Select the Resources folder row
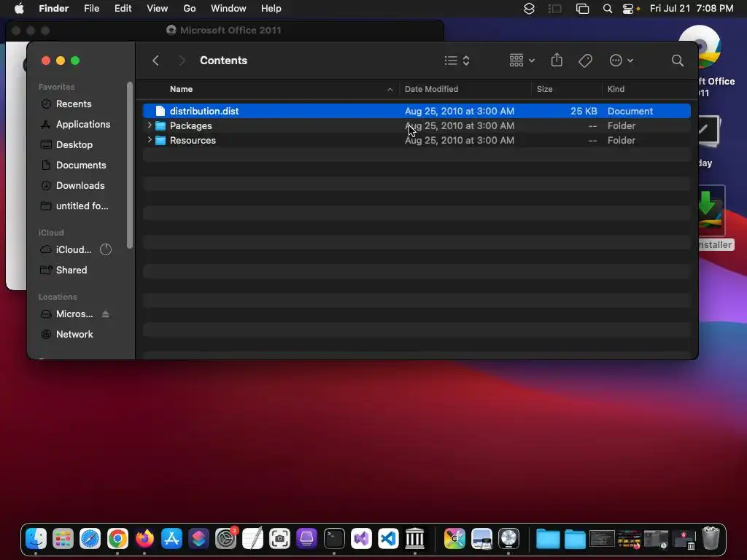 point(417,141)
